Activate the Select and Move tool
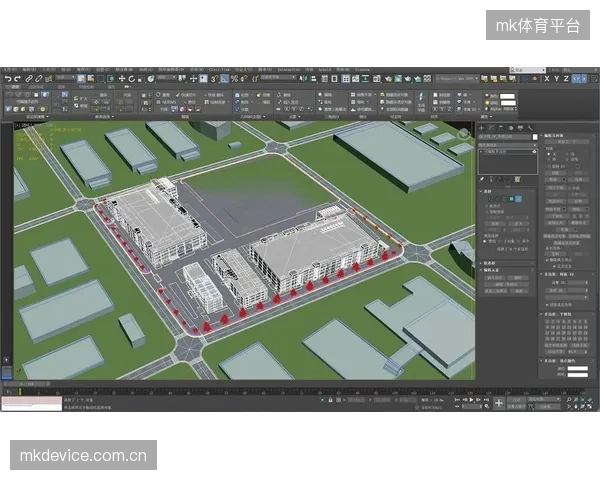 [122, 79]
